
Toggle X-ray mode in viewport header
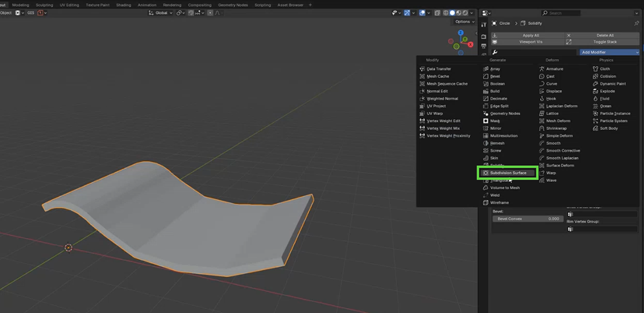tap(437, 13)
